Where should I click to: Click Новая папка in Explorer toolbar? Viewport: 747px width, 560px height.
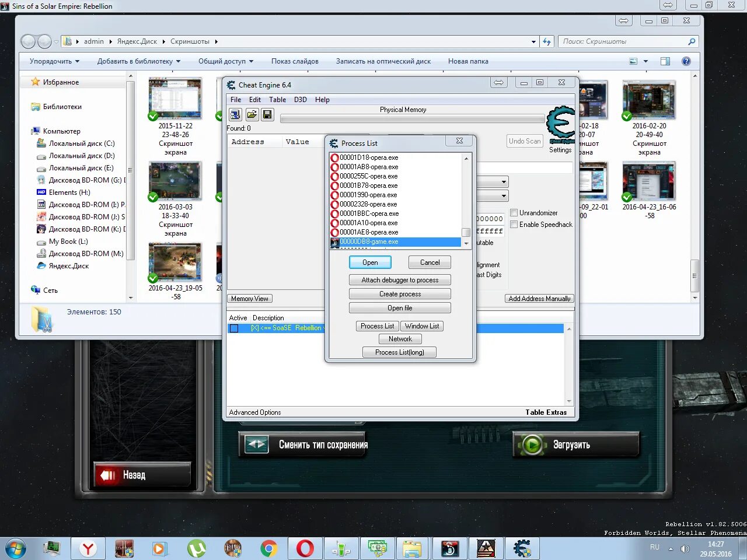point(468,61)
